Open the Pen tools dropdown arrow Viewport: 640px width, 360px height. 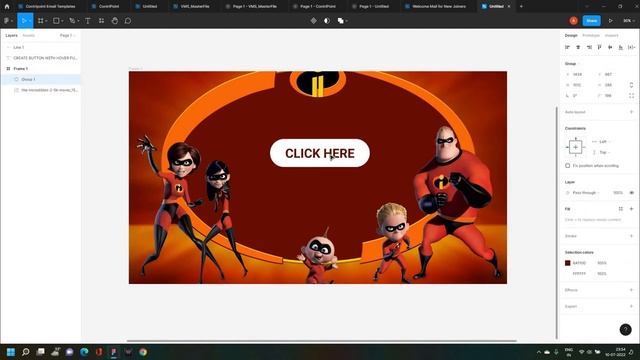(x=78, y=21)
